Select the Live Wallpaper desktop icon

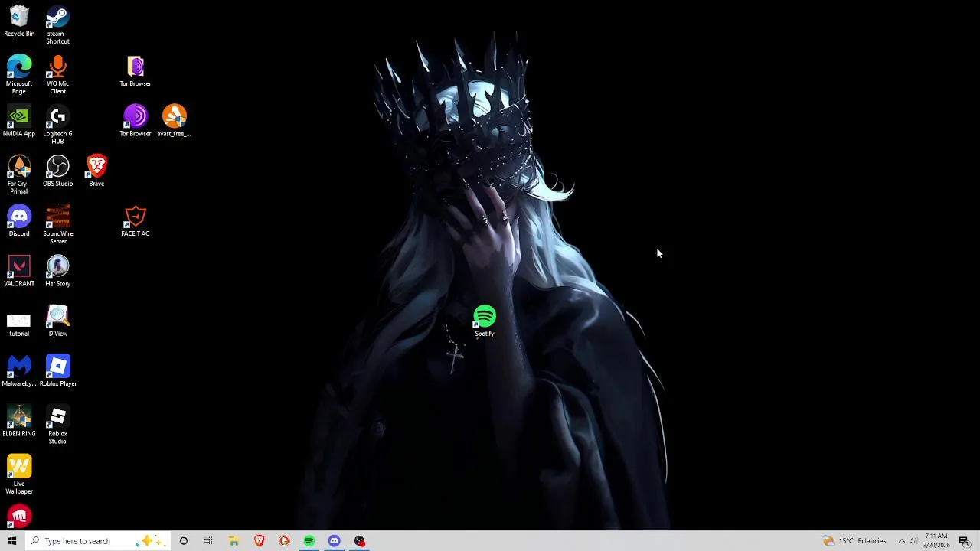[x=19, y=474]
